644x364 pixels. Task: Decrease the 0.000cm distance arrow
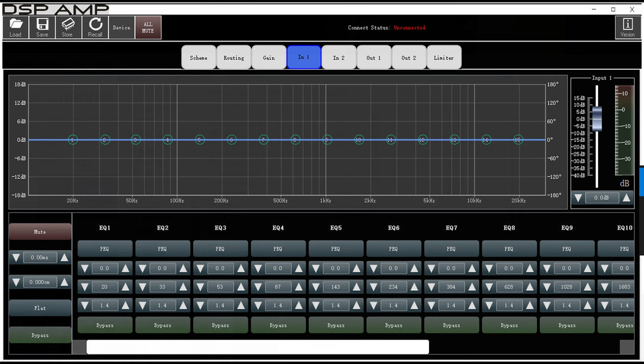(x=16, y=282)
